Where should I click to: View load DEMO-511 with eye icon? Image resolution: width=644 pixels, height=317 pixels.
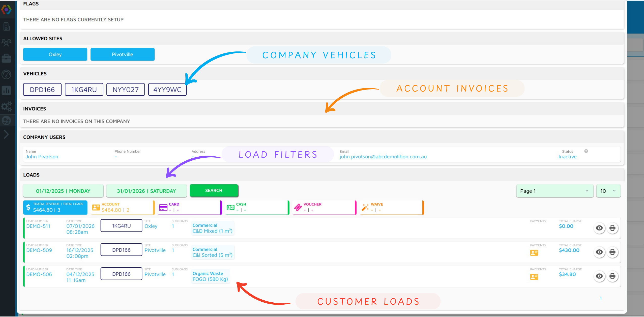point(599,228)
